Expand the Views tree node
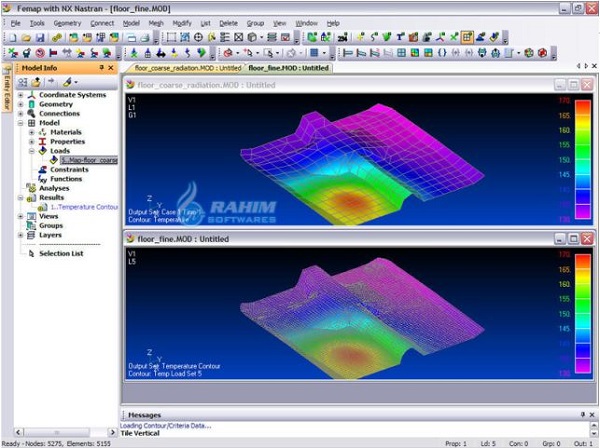This screenshot has height=448, width=600. click(21, 217)
